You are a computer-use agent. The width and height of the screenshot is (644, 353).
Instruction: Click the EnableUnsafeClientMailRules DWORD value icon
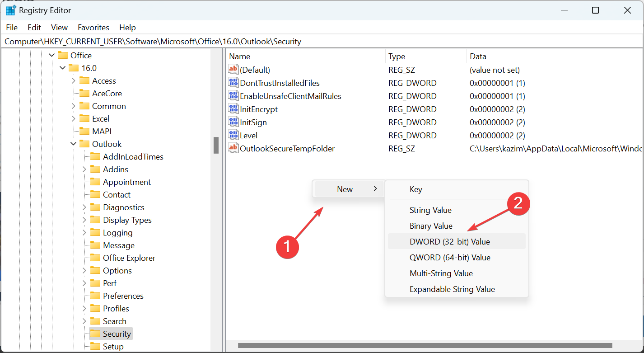pyautogui.click(x=233, y=96)
